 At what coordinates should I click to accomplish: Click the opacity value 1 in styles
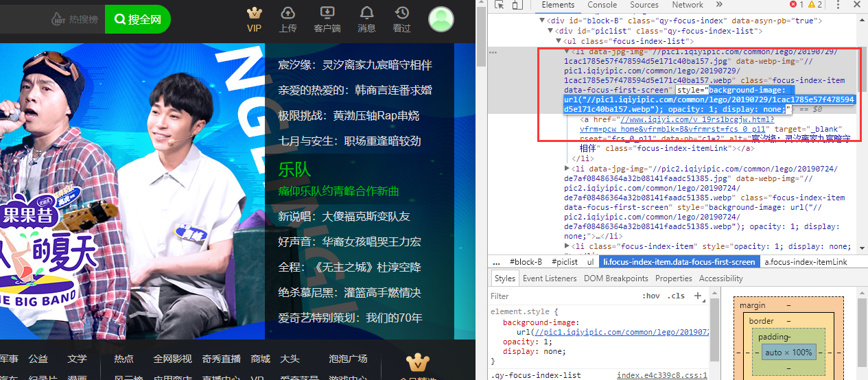pos(545,342)
